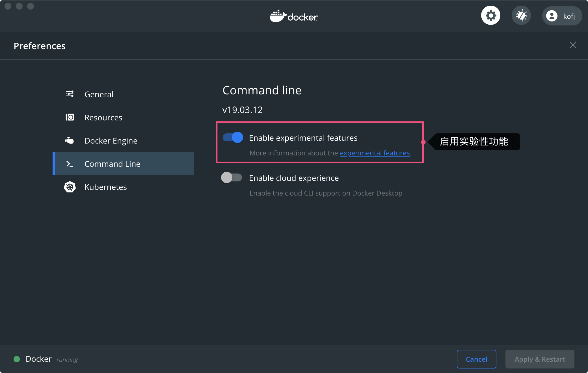The width and height of the screenshot is (588, 373).
Task: Open the General preferences tab
Action: point(123,94)
